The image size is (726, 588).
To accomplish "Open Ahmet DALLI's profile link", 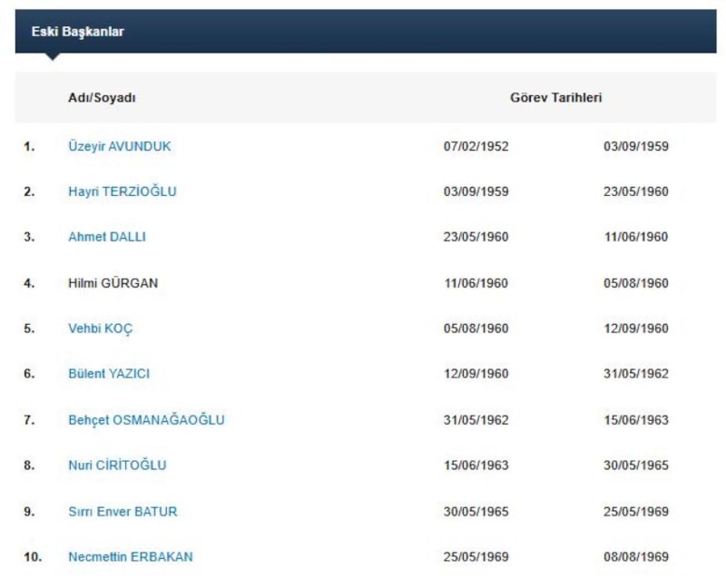I will [106, 237].
